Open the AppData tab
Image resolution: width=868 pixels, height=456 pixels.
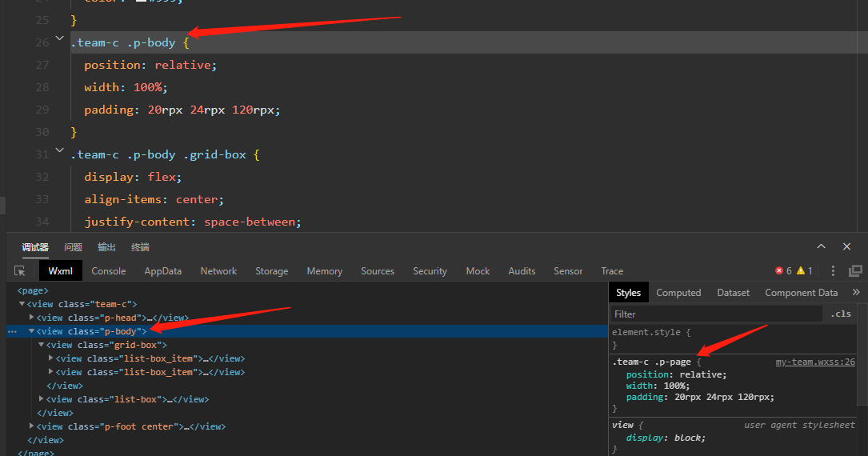point(162,270)
